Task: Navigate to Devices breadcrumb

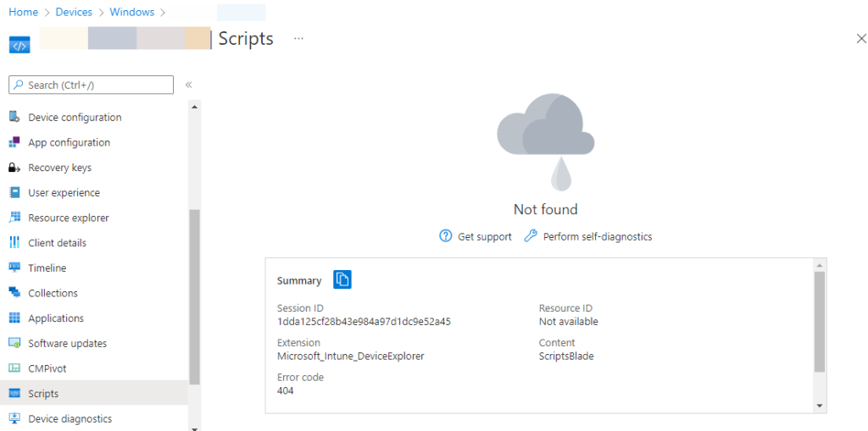Action: (75, 12)
